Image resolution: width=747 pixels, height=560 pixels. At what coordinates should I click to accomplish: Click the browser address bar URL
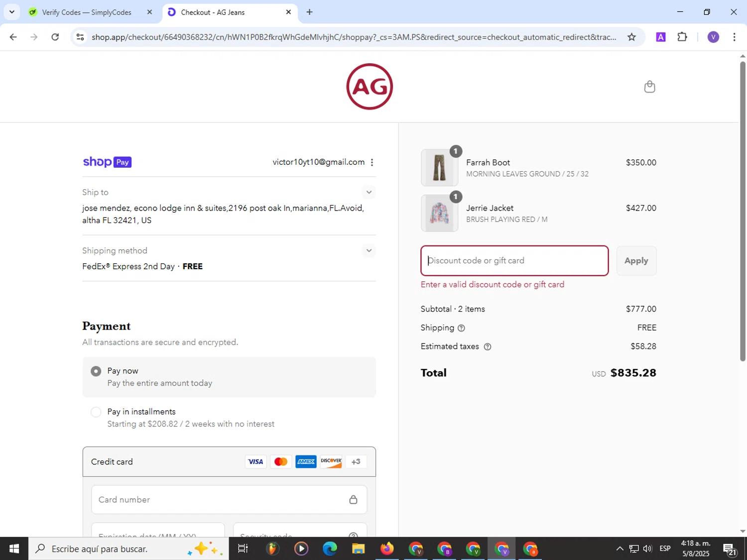(354, 37)
